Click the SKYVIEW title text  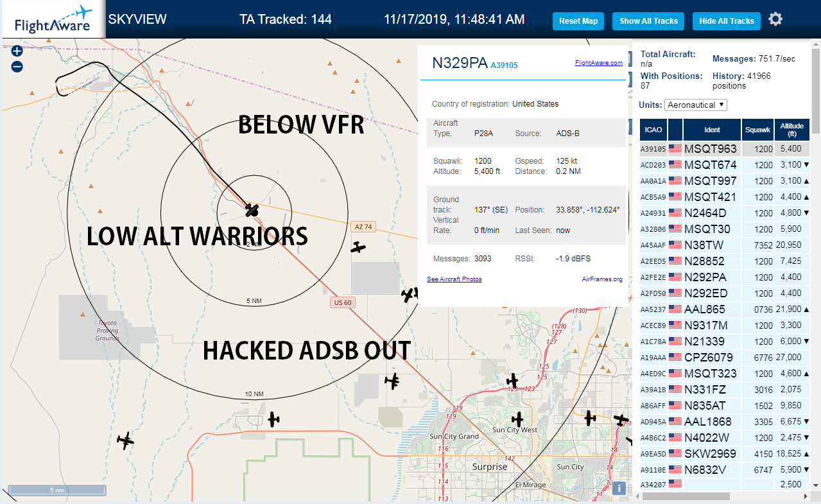137,19
